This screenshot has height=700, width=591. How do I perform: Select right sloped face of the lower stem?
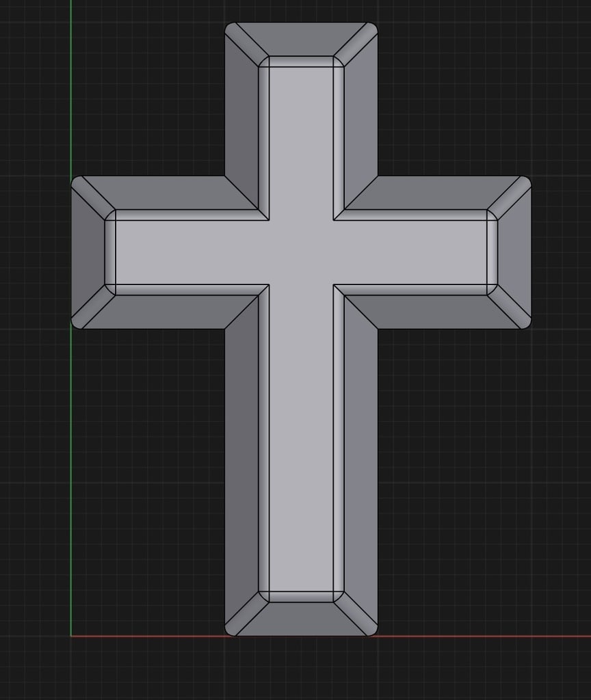click(x=361, y=460)
